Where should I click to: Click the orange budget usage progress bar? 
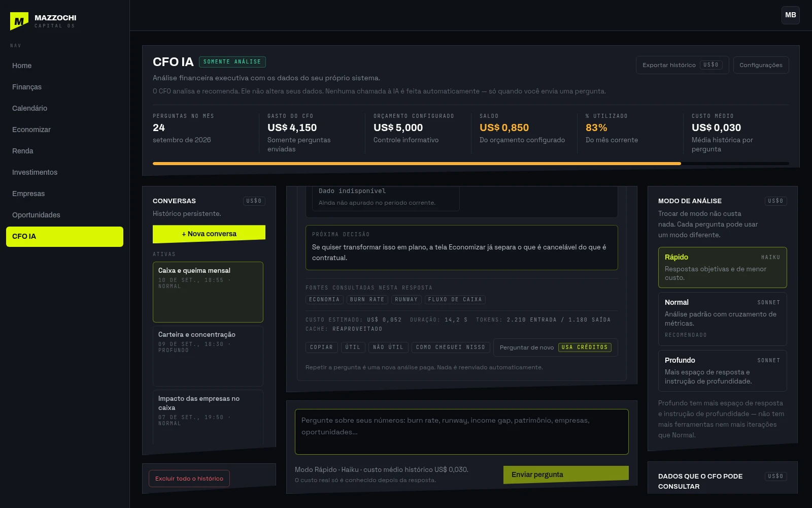[x=417, y=164]
